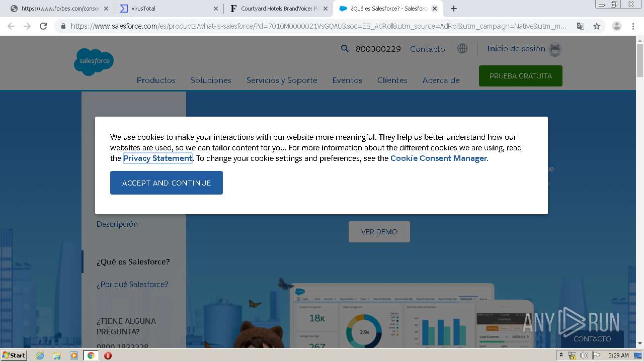Open a new browser tab
Screen dimensions: 644x362
coord(454,9)
